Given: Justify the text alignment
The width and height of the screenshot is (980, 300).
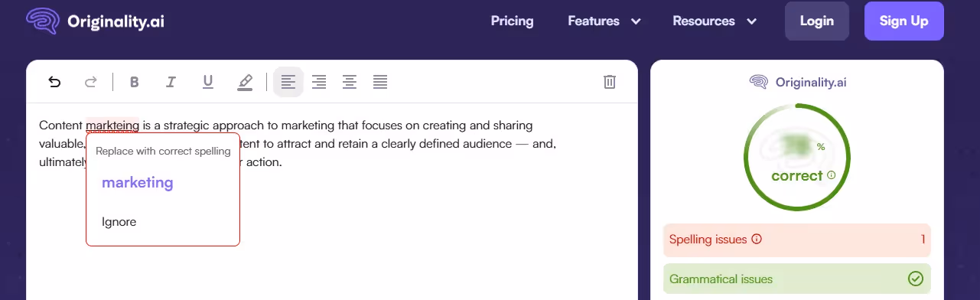Looking at the screenshot, I should [380, 82].
